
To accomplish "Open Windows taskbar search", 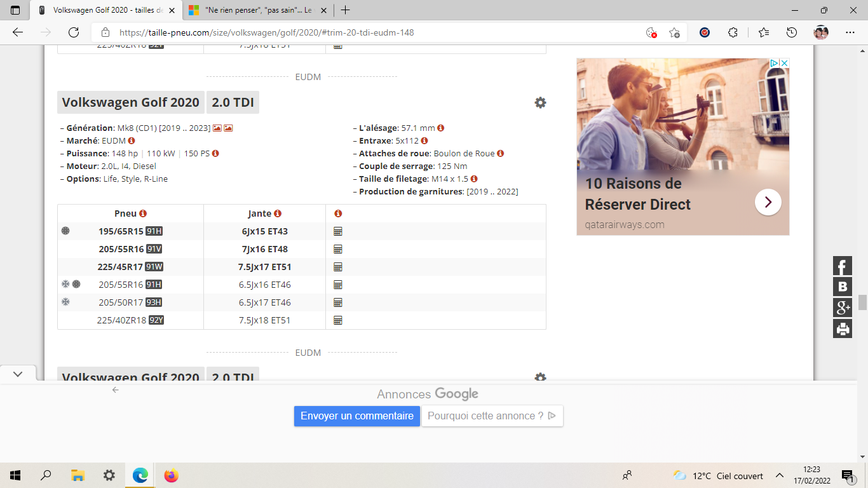I will (46, 475).
